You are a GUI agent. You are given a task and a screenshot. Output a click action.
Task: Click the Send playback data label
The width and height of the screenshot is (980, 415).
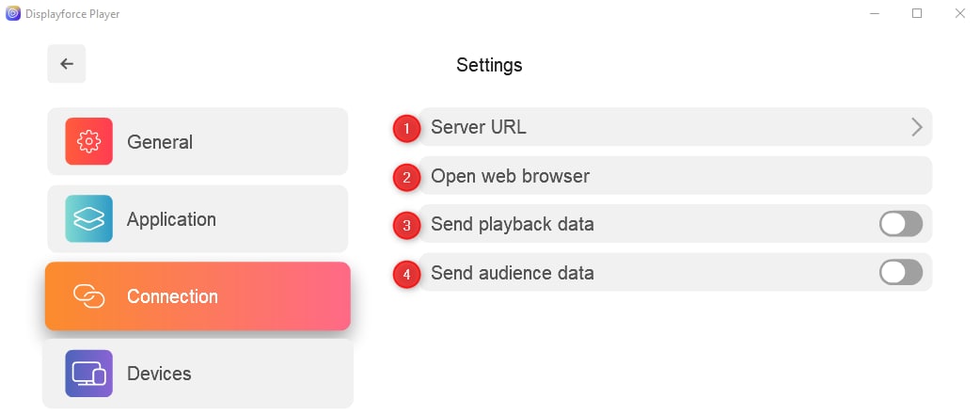coord(513,224)
